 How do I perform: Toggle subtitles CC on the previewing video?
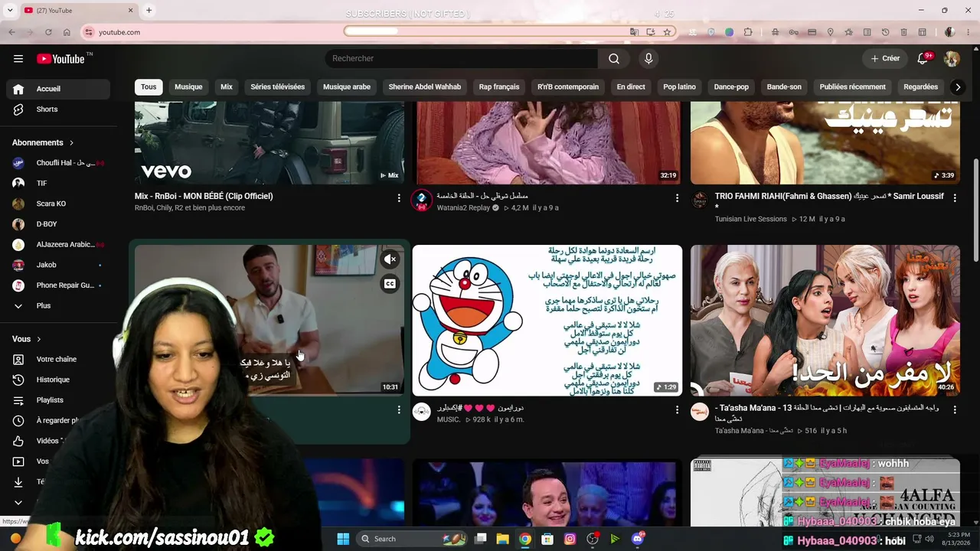[390, 284]
